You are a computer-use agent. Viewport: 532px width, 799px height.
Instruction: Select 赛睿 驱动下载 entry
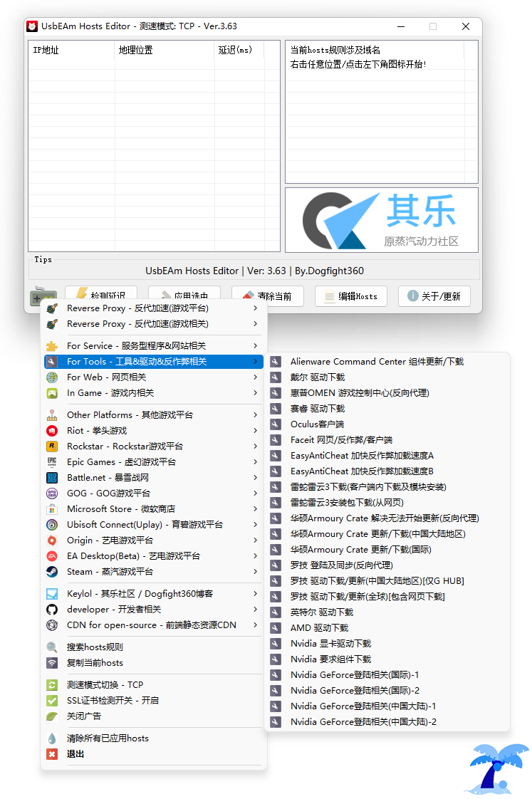point(386,409)
